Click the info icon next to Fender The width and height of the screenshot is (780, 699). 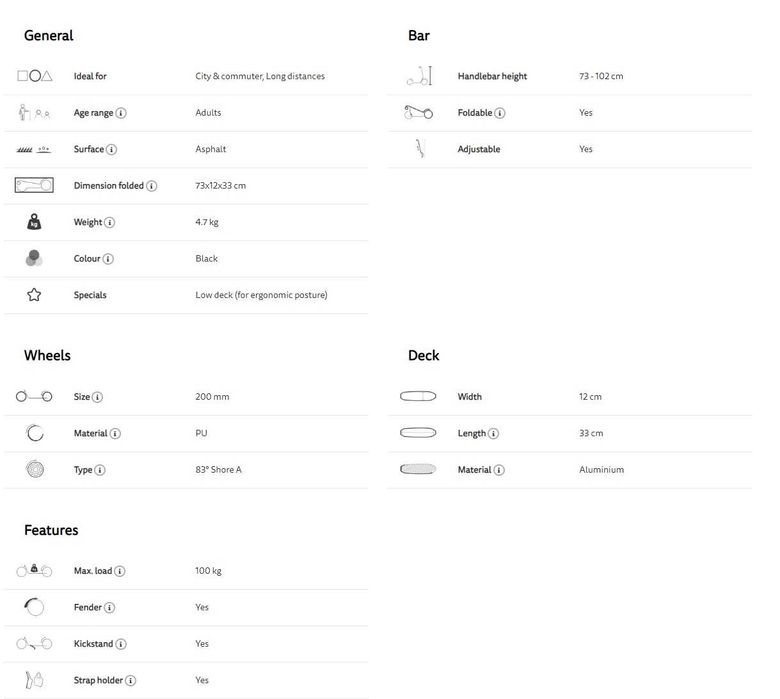[109, 608]
